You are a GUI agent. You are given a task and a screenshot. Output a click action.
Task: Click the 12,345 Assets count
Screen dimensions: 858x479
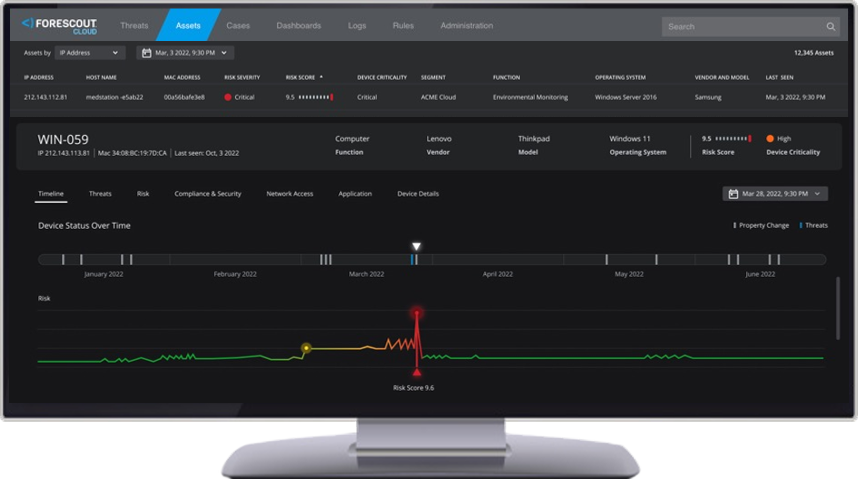coord(814,53)
